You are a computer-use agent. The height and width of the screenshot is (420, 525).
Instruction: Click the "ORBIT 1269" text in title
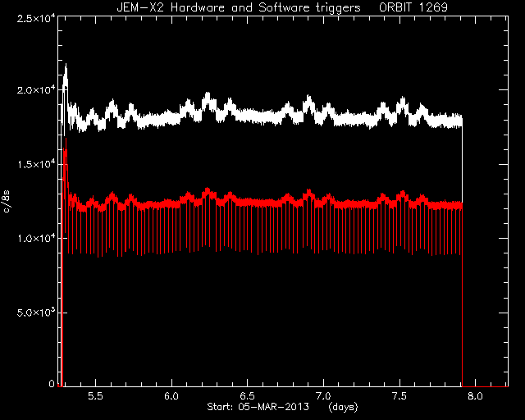click(413, 7)
